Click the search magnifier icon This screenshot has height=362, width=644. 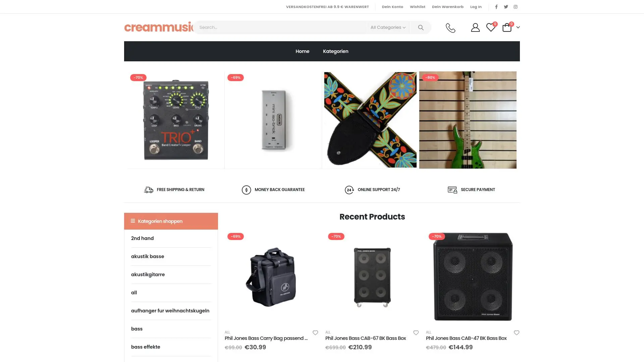pyautogui.click(x=421, y=27)
